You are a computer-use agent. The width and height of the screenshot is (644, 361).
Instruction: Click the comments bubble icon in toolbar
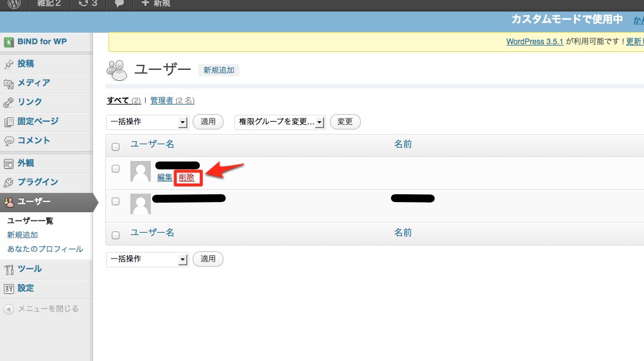coord(119,4)
